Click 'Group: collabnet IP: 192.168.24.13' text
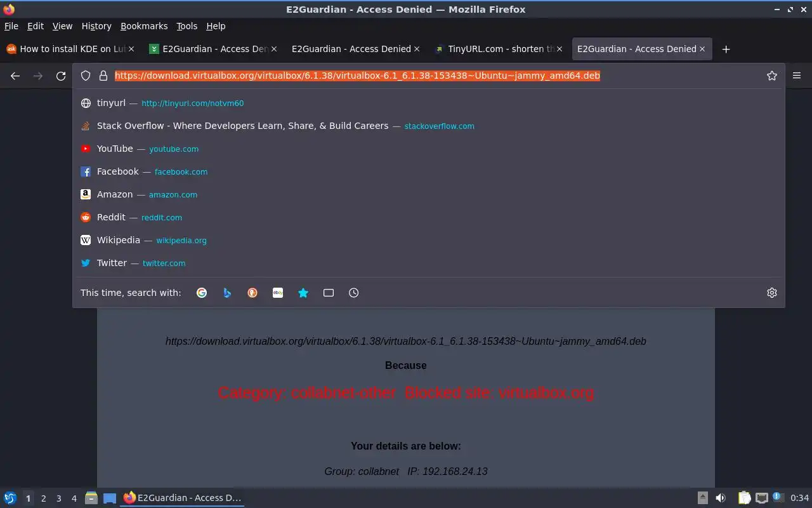The image size is (812, 508). click(x=406, y=471)
